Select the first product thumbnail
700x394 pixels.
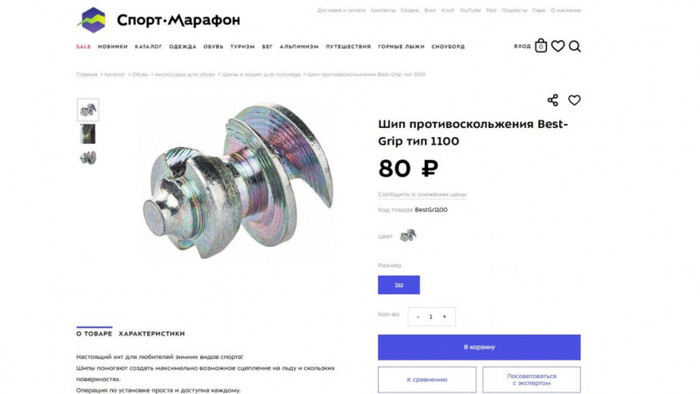click(88, 110)
